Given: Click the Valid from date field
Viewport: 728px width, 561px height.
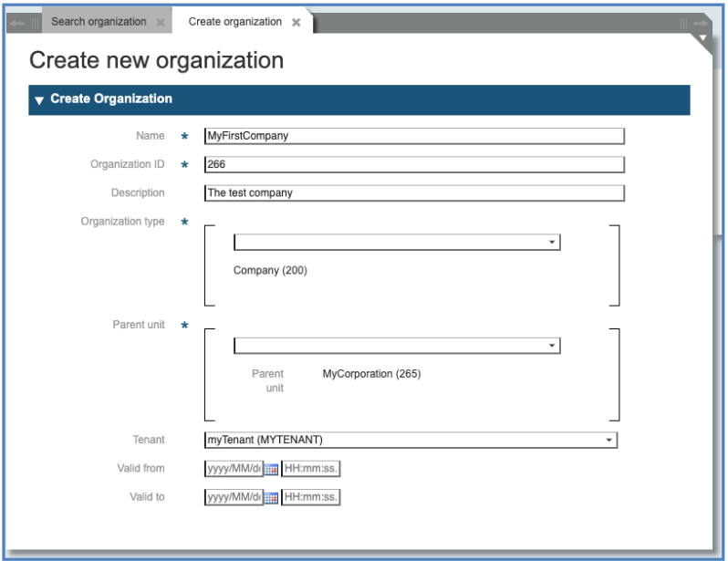Looking at the screenshot, I should pyautogui.click(x=234, y=469).
